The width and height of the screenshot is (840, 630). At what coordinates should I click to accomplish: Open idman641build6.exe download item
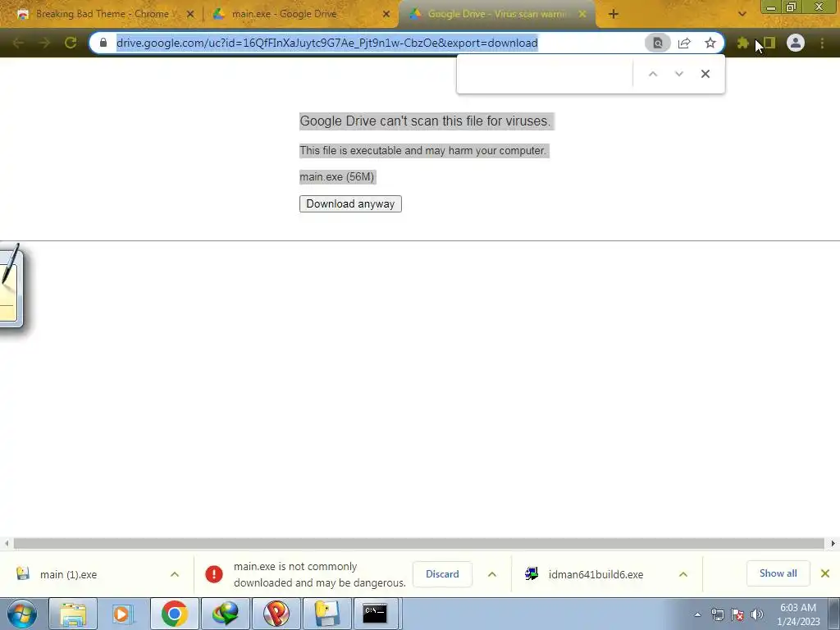point(595,574)
